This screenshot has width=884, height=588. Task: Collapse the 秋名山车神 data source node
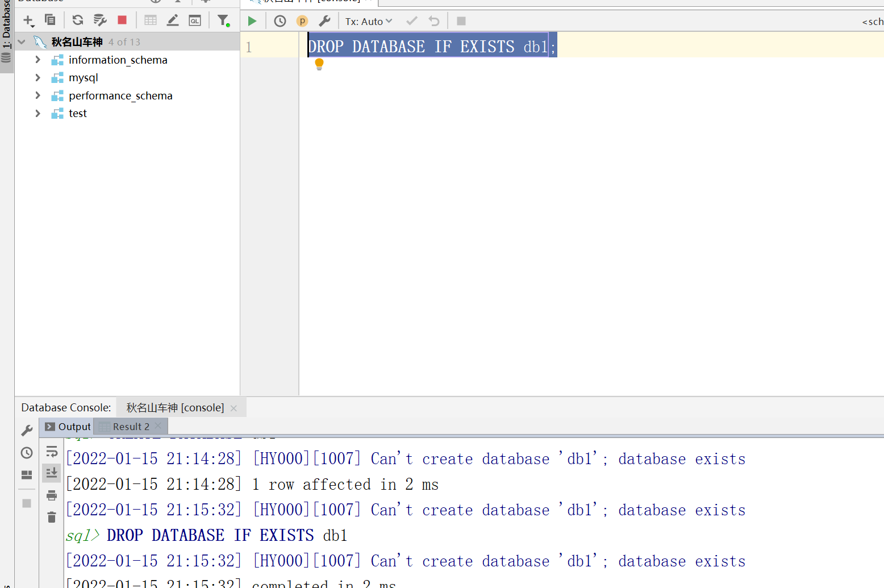(22, 42)
